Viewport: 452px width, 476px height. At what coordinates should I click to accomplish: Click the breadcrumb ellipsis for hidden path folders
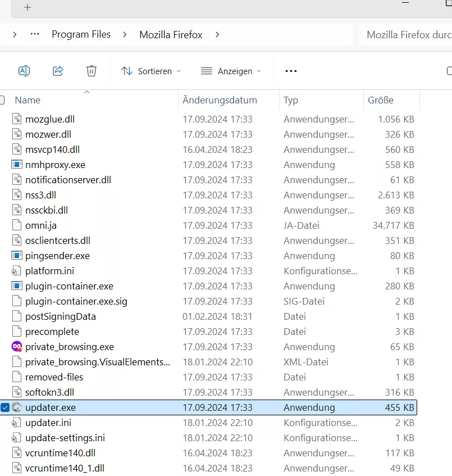[x=35, y=35]
